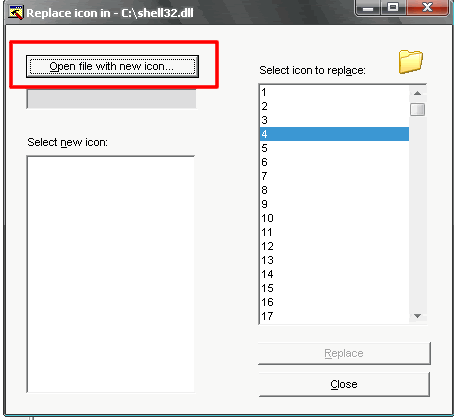The height and width of the screenshot is (420, 454).
Task: Click the scrollbar thumb of icon list
Action: tap(417, 109)
